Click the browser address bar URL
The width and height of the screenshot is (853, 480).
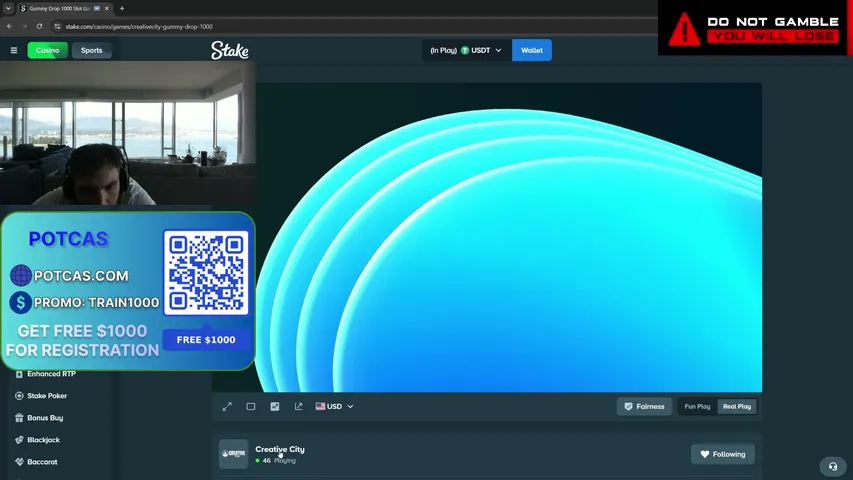click(x=139, y=26)
